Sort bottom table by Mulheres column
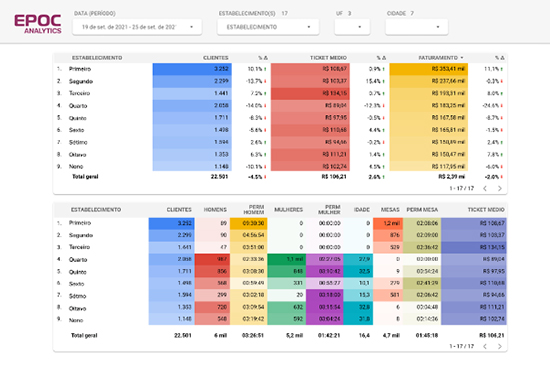The width and height of the screenshot is (550, 365). pyautogui.click(x=288, y=210)
